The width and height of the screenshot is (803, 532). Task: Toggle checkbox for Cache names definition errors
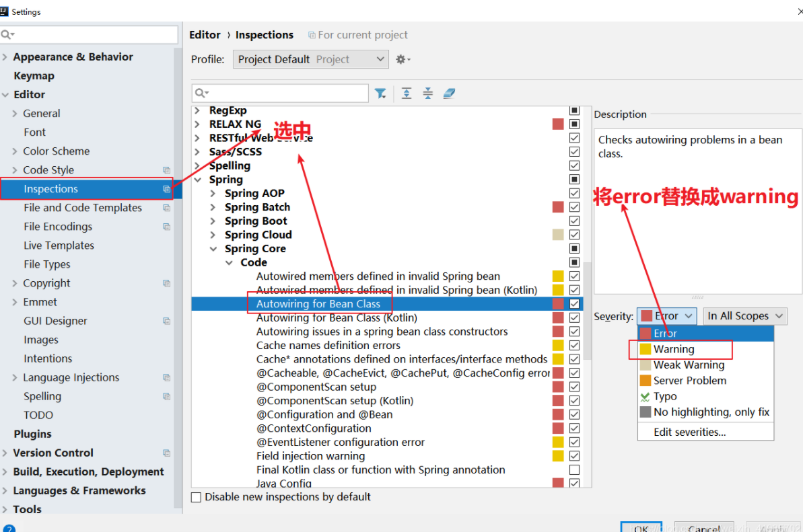pyautogui.click(x=574, y=345)
